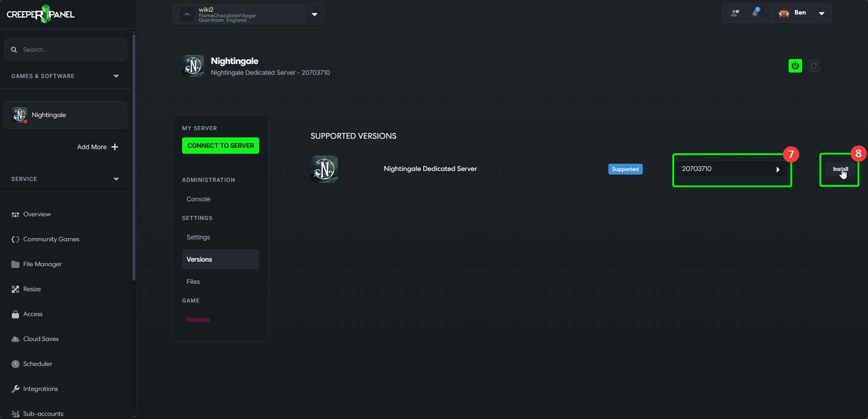
Task: Expand the wiki2 server selector dropdown
Action: [314, 15]
